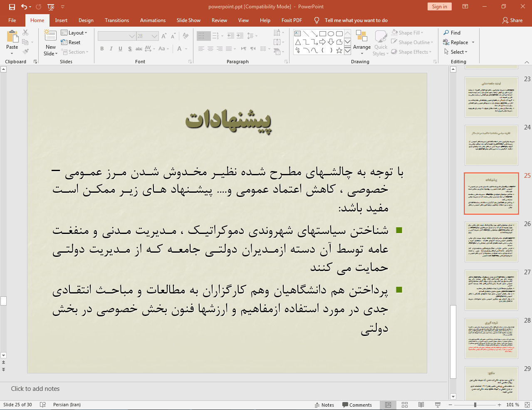Expand the shapes gallery More arrow

[x=347, y=50]
